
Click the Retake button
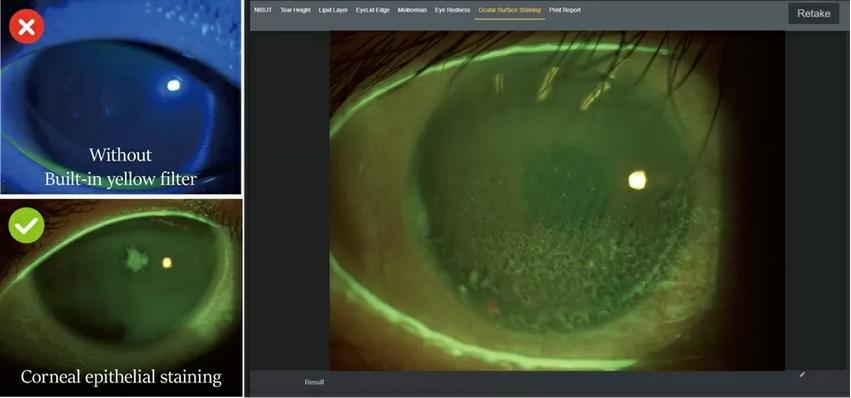pos(814,14)
